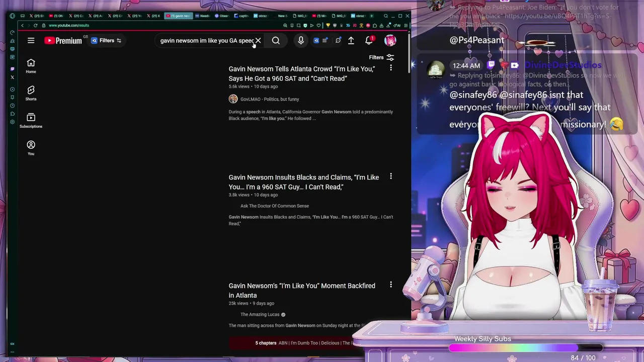This screenshot has height=362, width=644.
Task: Clear the search box with X
Action: click(258, 41)
